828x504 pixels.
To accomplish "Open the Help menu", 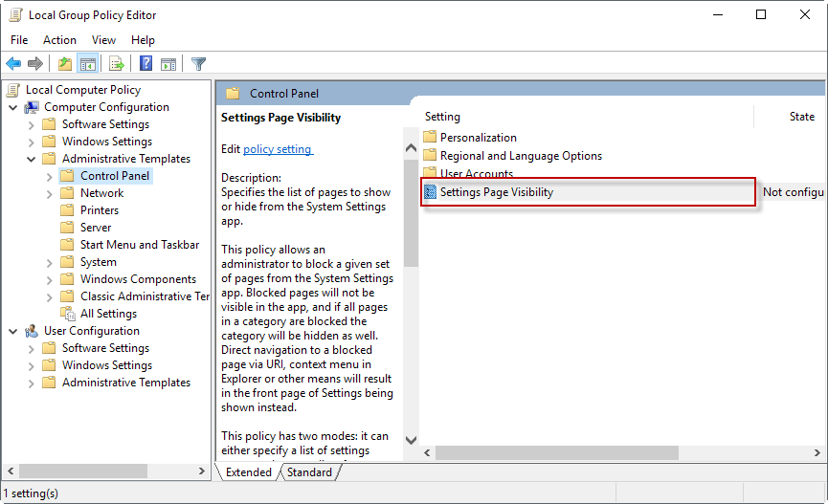I will coord(143,40).
